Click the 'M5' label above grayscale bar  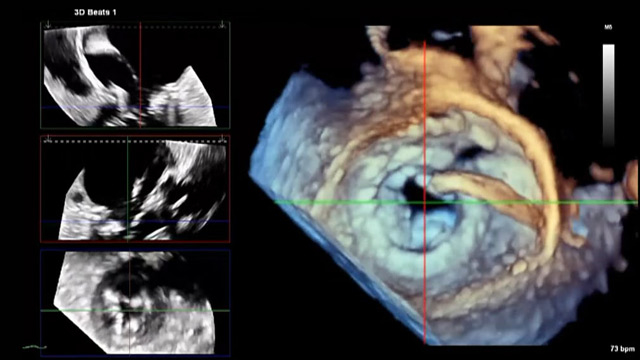(x=608, y=28)
